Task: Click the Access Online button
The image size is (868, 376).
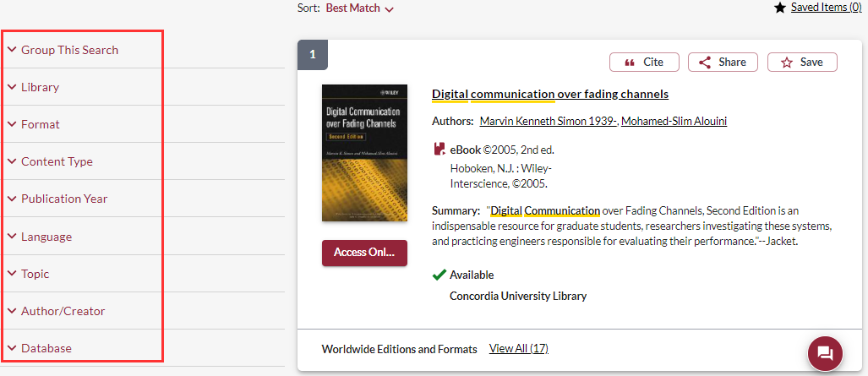Action: 364,253
